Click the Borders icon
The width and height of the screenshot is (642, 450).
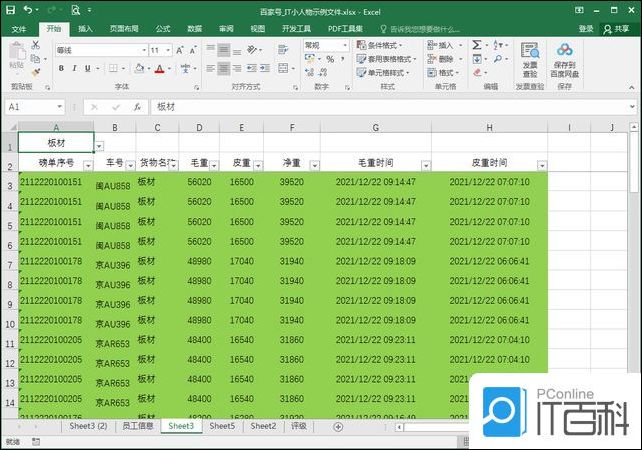point(113,68)
